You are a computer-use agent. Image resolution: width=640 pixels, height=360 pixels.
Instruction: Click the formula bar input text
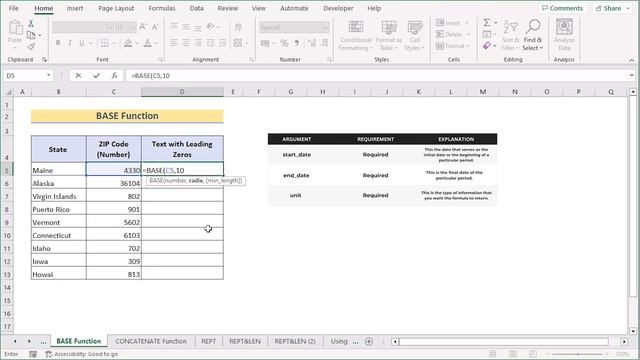click(x=151, y=76)
